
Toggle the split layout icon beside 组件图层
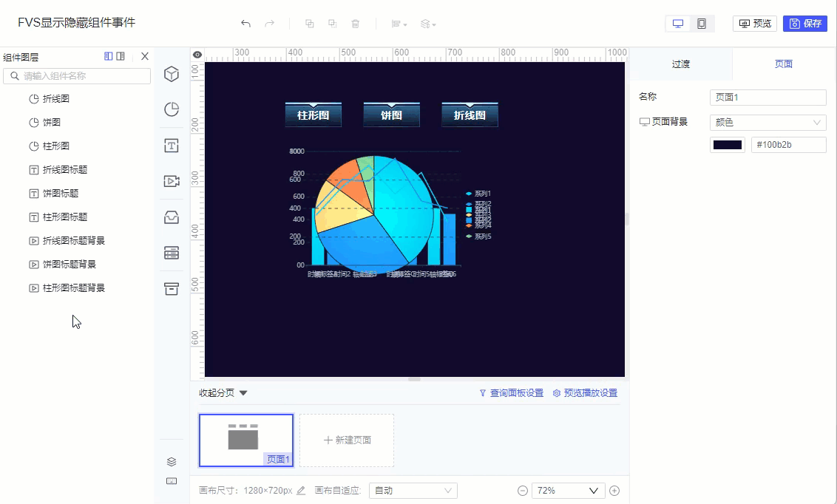(x=108, y=56)
